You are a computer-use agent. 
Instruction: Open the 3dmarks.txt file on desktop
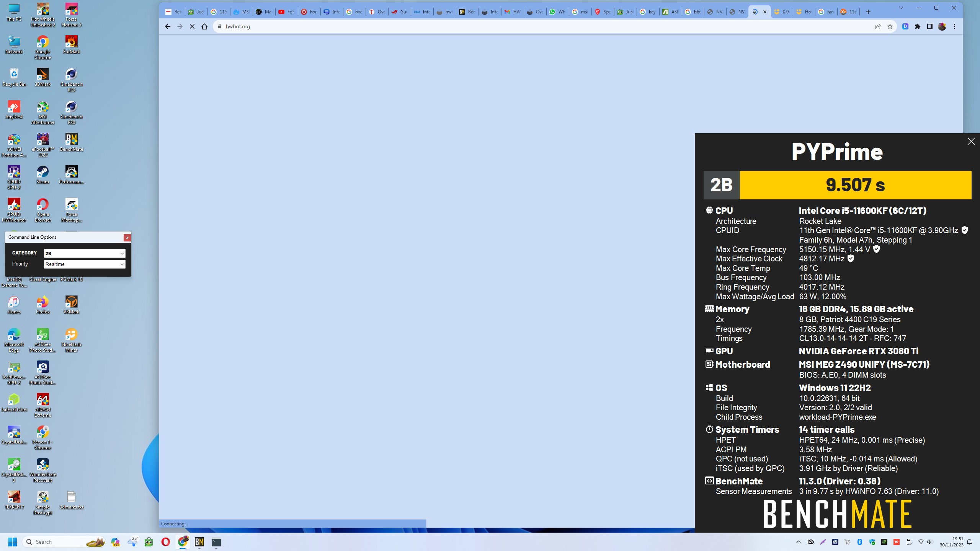tap(72, 500)
